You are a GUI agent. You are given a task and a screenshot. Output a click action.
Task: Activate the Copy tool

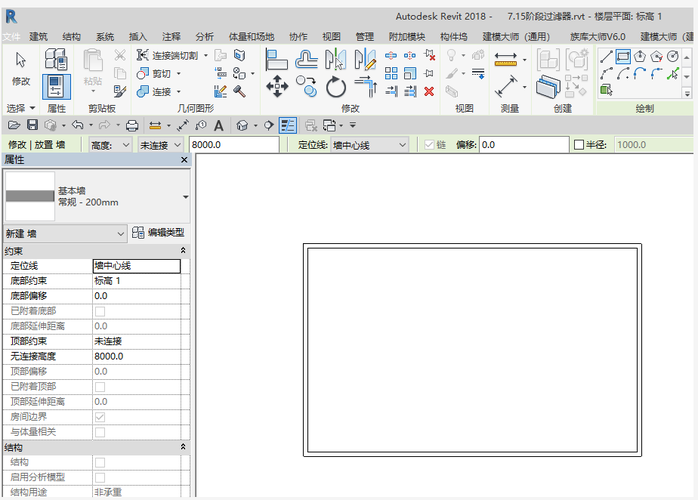[x=307, y=86]
